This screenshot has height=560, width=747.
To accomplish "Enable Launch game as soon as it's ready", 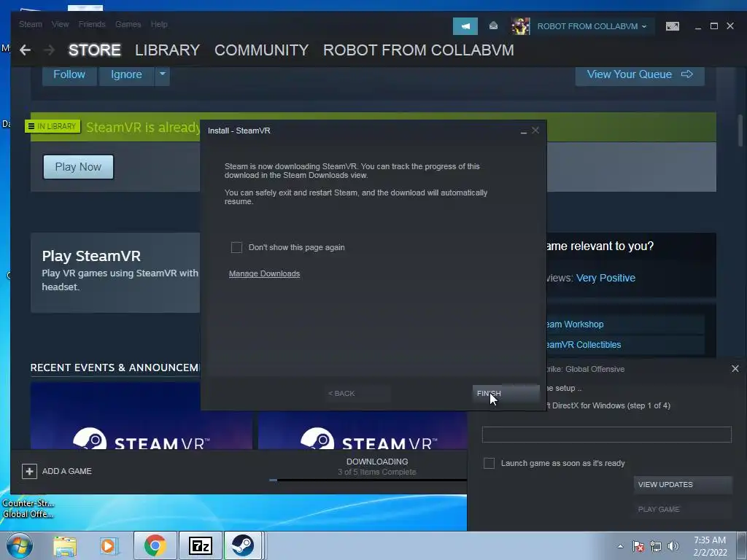I will (489, 463).
